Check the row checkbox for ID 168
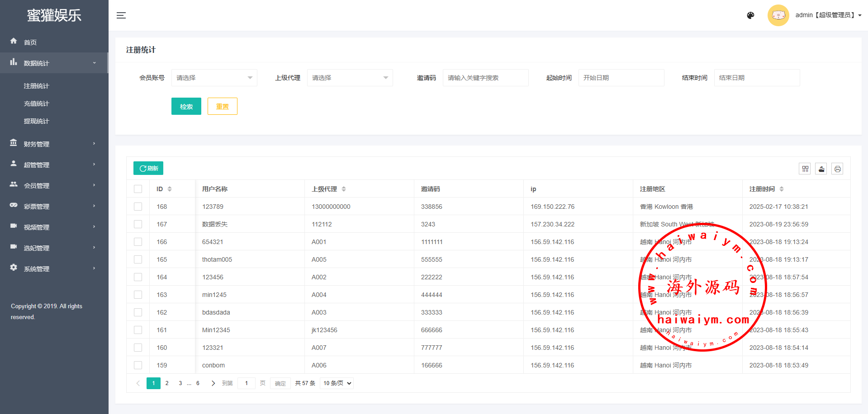The image size is (868, 414). click(x=138, y=207)
